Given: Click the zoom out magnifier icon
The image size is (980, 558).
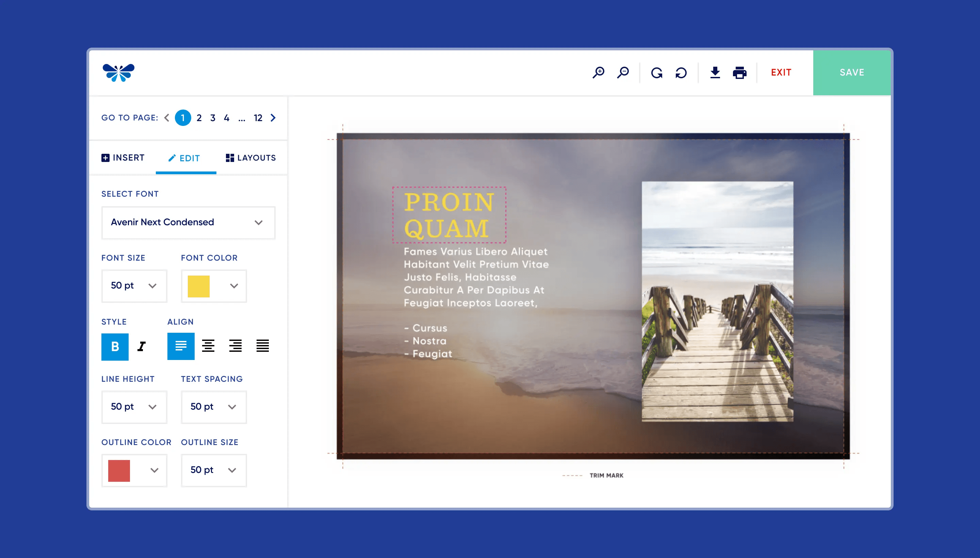Looking at the screenshot, I should (623, 72).
